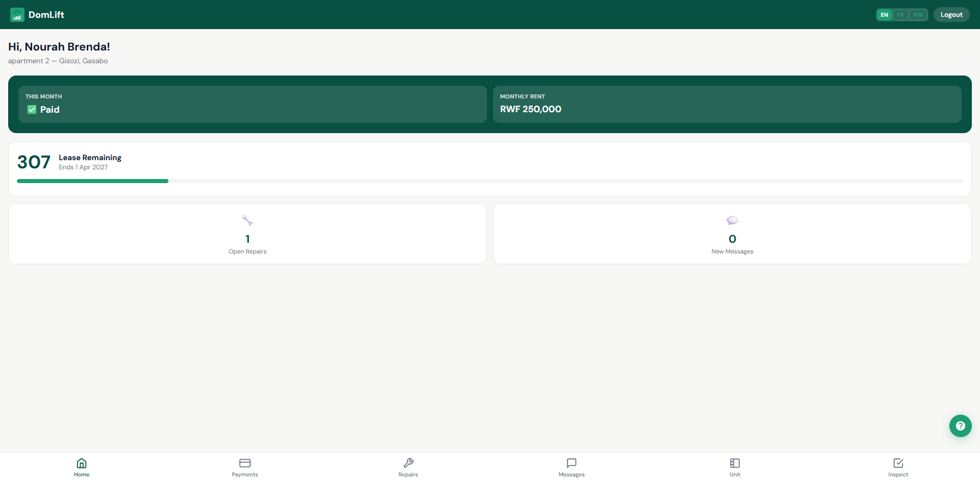This screenshot has height=482, width=980.
Task: Click the RWF 250,000 rent amount
Action: 531,109
